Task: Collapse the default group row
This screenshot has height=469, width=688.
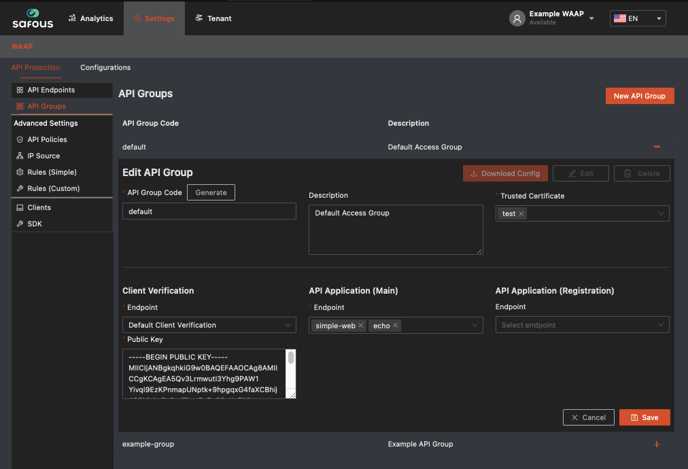Action: pyautogui.click(x=656, y=147)
